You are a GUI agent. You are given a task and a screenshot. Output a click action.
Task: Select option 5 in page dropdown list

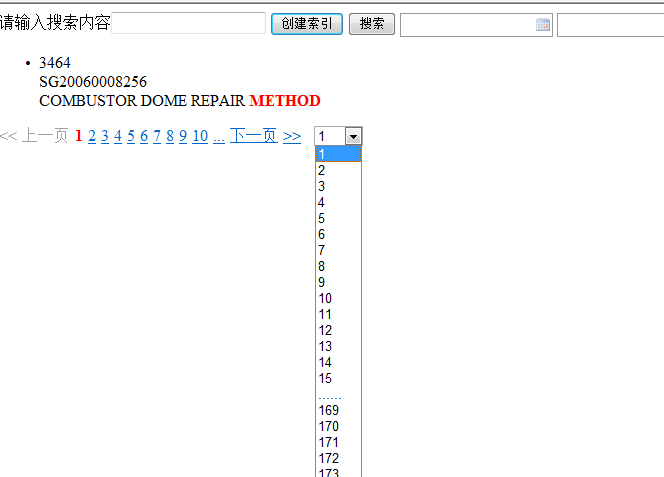click(338, 218)
